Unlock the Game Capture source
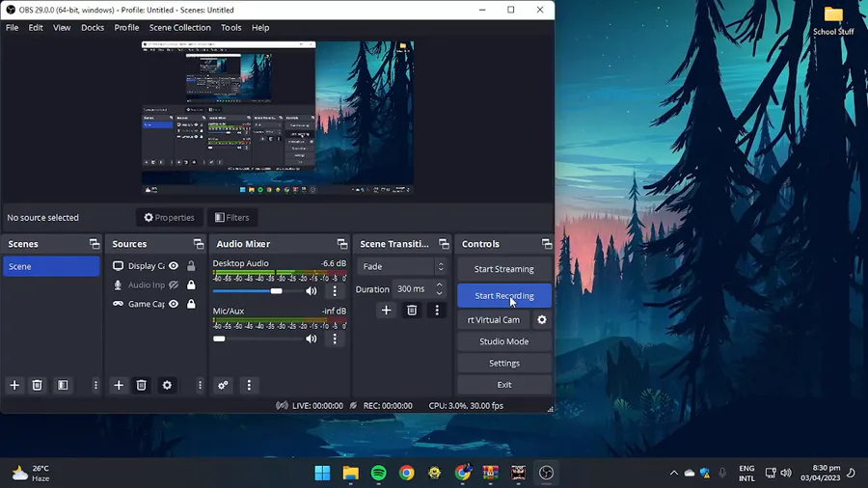Image resolution: width=868 pixels, height=488 pixels. click(191, 304)
